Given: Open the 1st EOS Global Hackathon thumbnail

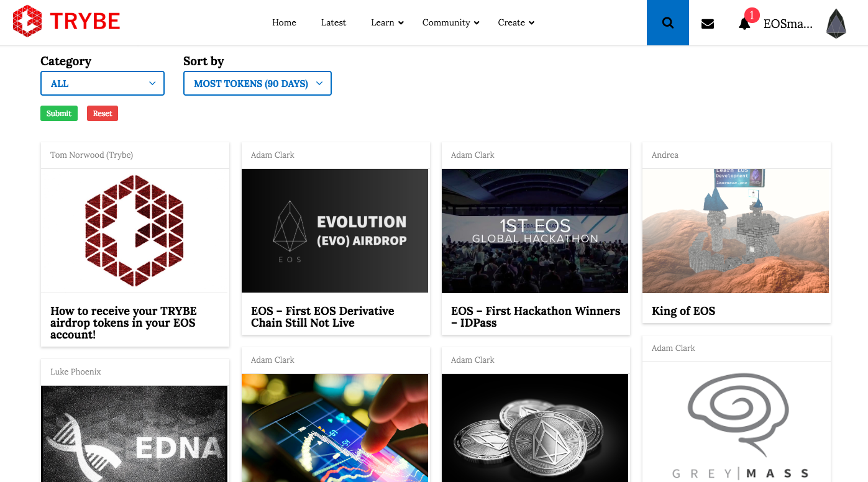Looking at the screenshot, I should tap(535, 230).
